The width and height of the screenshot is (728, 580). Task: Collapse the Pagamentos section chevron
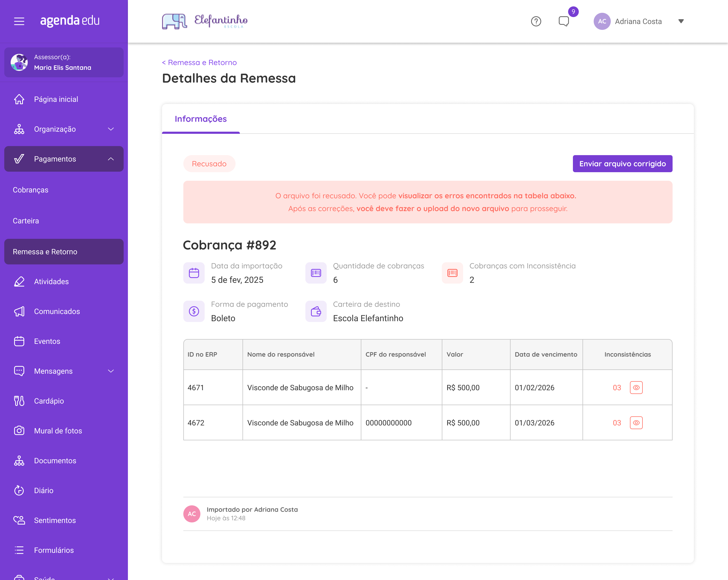tap(111, 159)
